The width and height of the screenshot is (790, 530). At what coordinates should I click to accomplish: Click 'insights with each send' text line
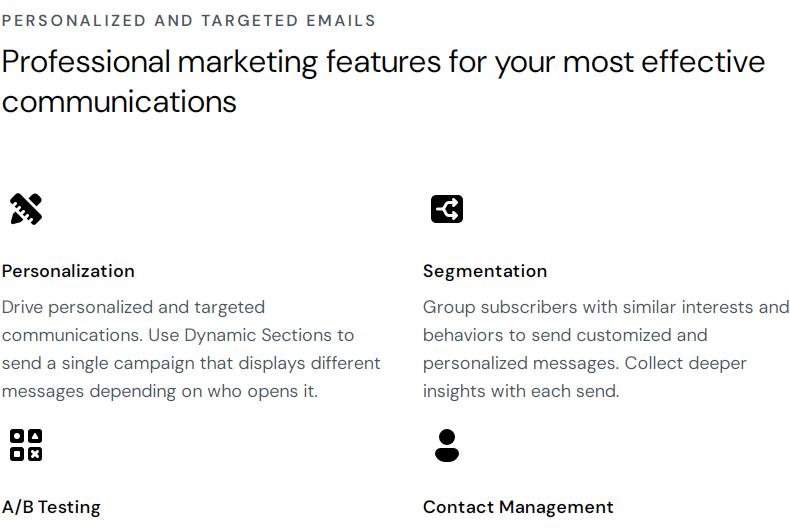coord(521,391)
